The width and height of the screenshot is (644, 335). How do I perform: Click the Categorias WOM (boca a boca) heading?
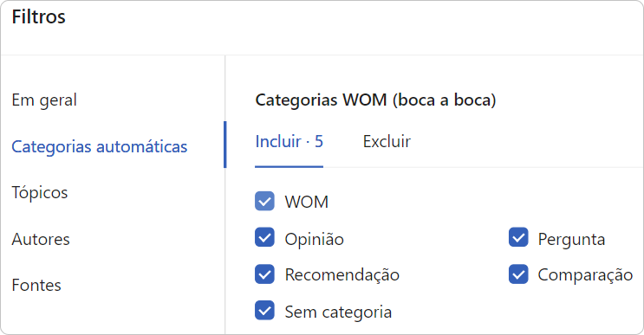tap(375, 100)
